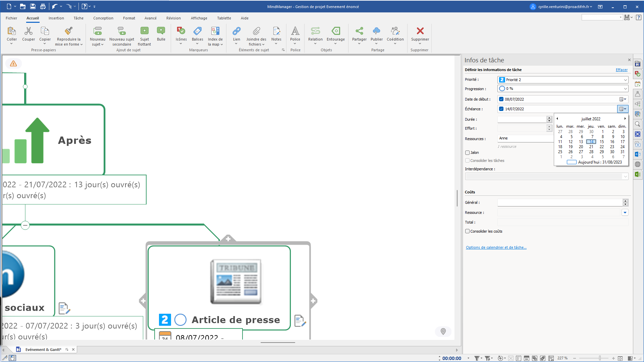The image size is (644, 362).
Task: Click the Lien hyperlink icon
Action: (236, 31)
